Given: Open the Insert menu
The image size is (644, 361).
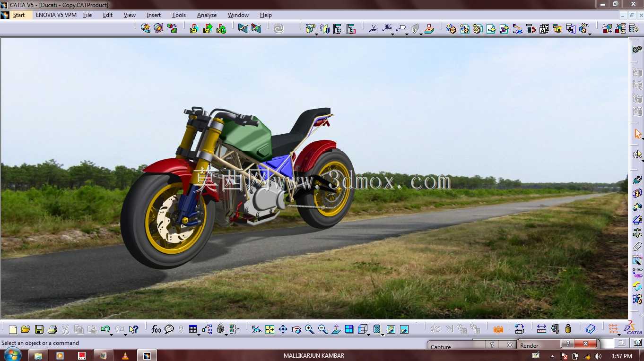Looking at the screenshot, I should (x=154, y=15).
